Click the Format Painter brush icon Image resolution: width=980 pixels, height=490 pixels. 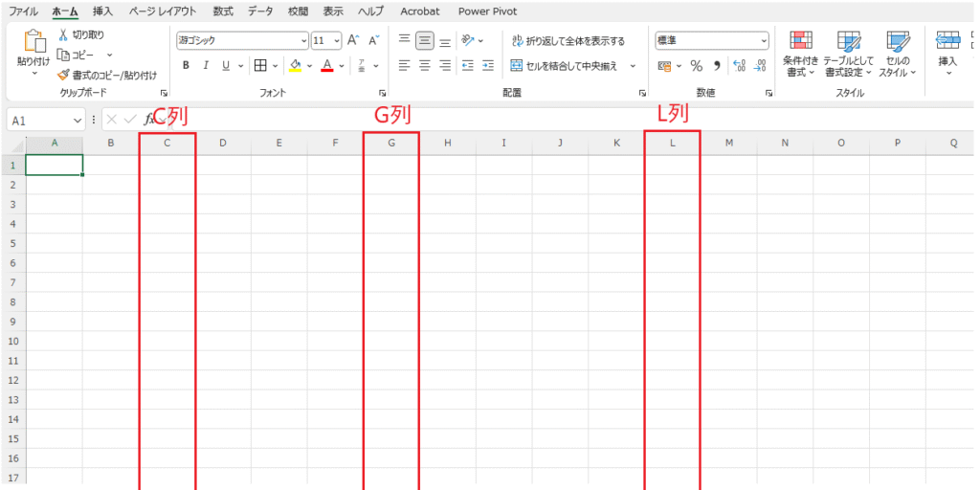tap(64, 75)
